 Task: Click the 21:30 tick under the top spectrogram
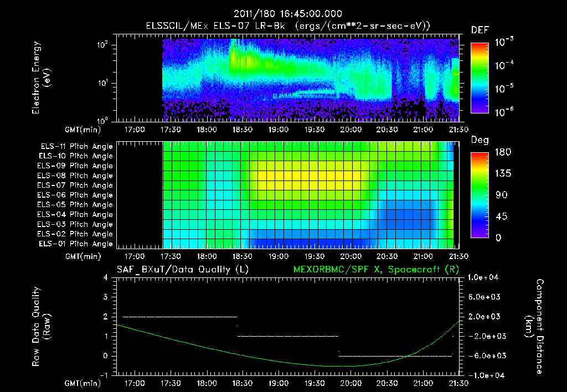pyautogui.click(x=458, y=130)
